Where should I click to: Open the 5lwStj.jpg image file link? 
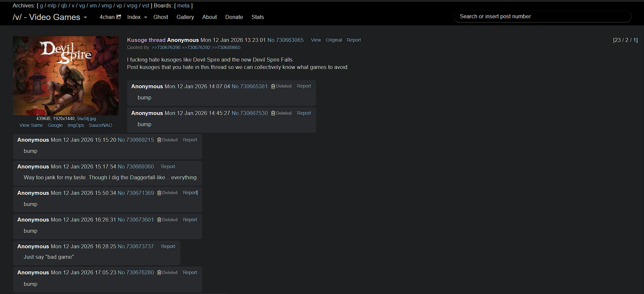click(86, 119)
